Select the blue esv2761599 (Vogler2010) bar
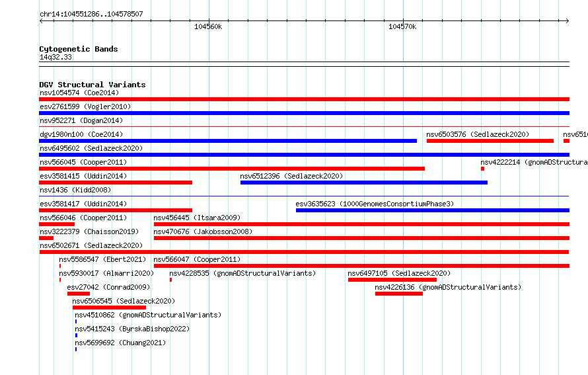 [304, 113]
